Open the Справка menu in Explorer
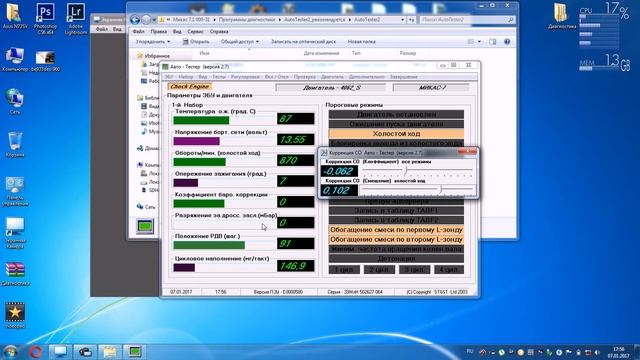This screenshot has height=360, width=640. pos(219,31)
